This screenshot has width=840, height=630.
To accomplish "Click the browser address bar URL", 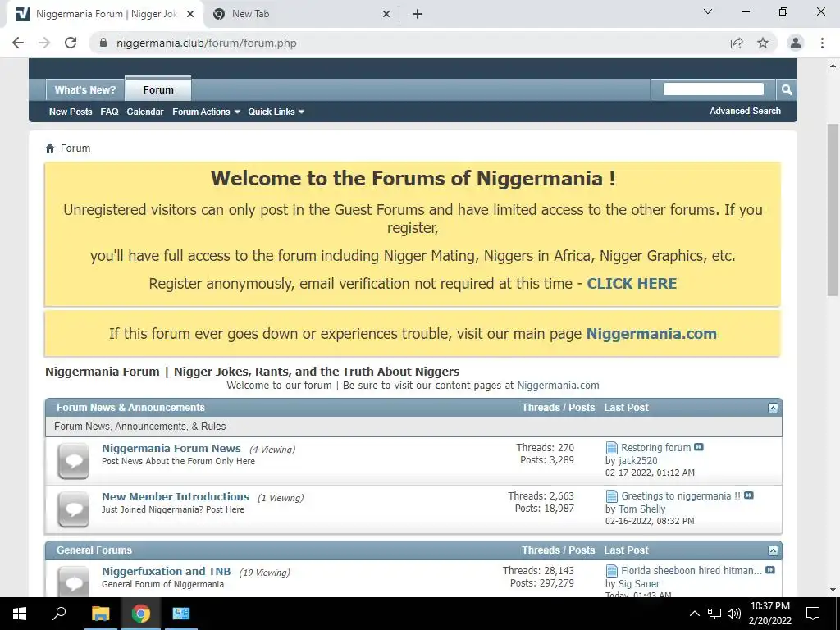I will 206,43.
